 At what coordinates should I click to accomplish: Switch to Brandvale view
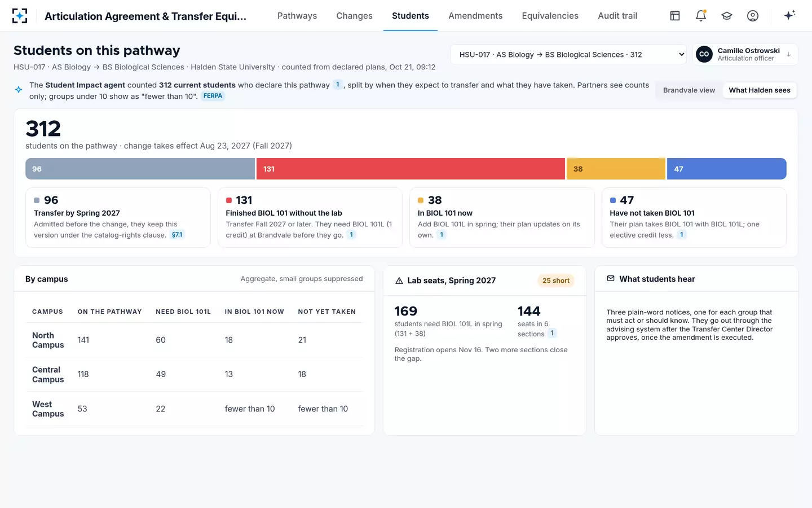click(689, 90)
